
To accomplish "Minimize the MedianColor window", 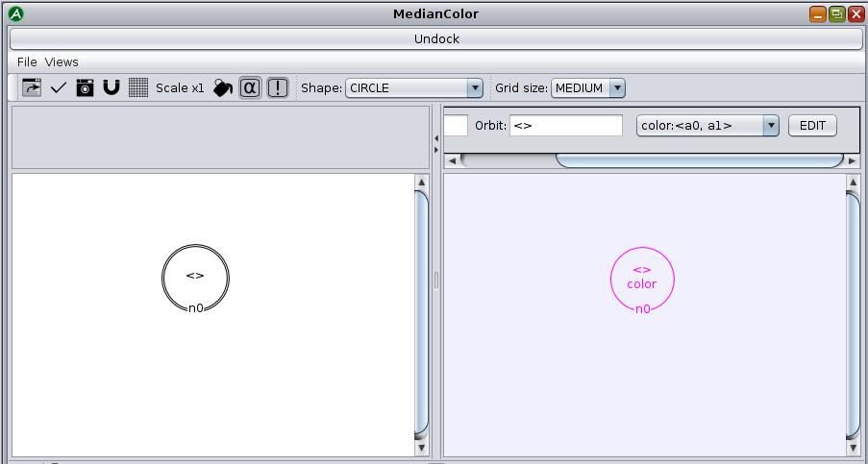I will click(x=818, y=13).
